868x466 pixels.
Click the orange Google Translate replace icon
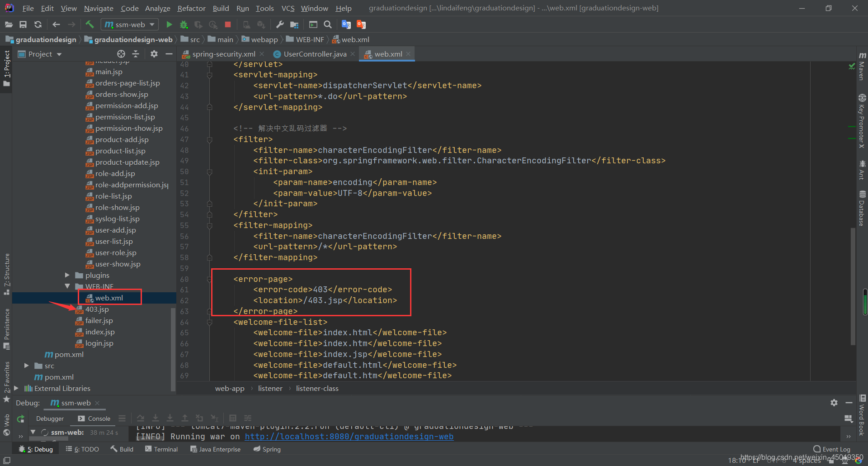[361, 24]
